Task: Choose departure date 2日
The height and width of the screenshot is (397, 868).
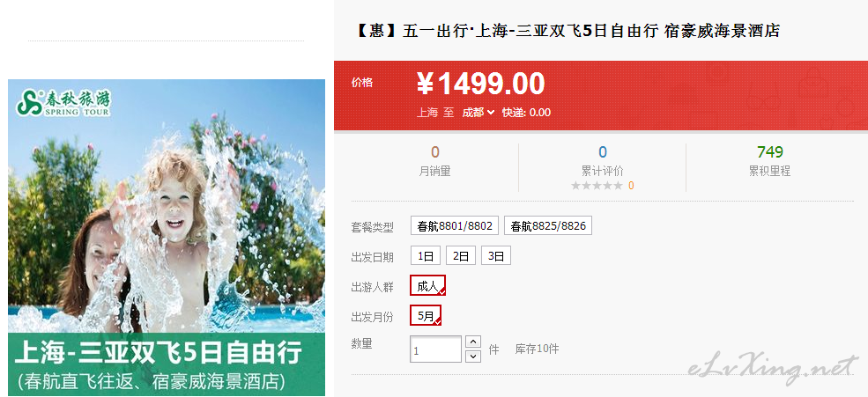Action: pos(461,255)
